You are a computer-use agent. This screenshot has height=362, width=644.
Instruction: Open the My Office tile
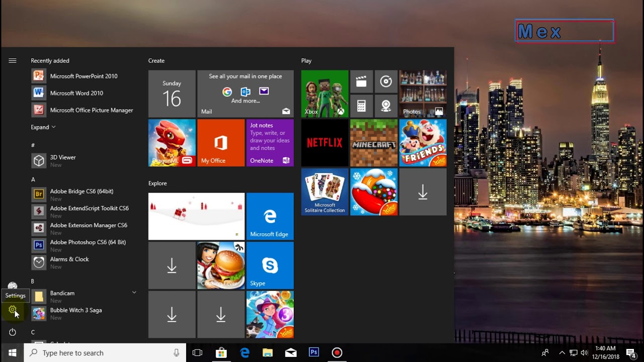[221, 143]
